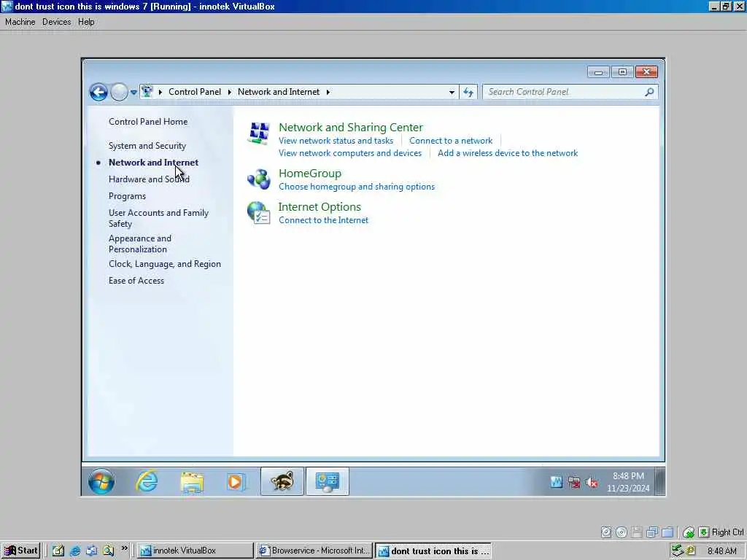This screenshot has width=747, height=560.
Task: Open HomeGroup heading link
Action: 310,174
